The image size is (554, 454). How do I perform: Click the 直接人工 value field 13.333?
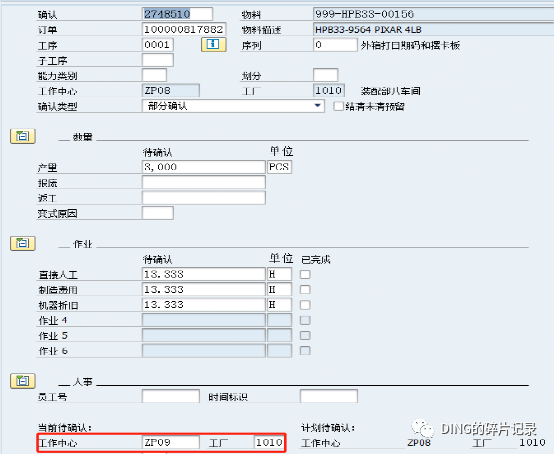[204, 274]
